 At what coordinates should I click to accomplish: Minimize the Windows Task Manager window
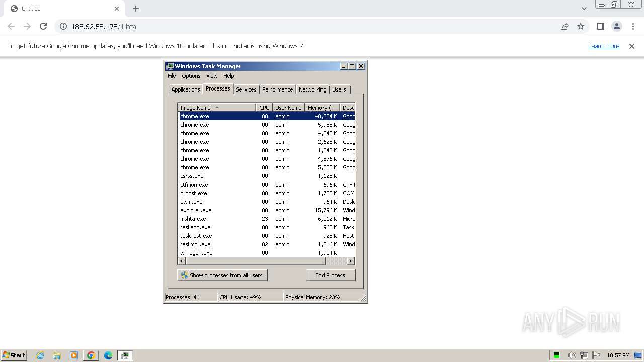coord(344,66)
